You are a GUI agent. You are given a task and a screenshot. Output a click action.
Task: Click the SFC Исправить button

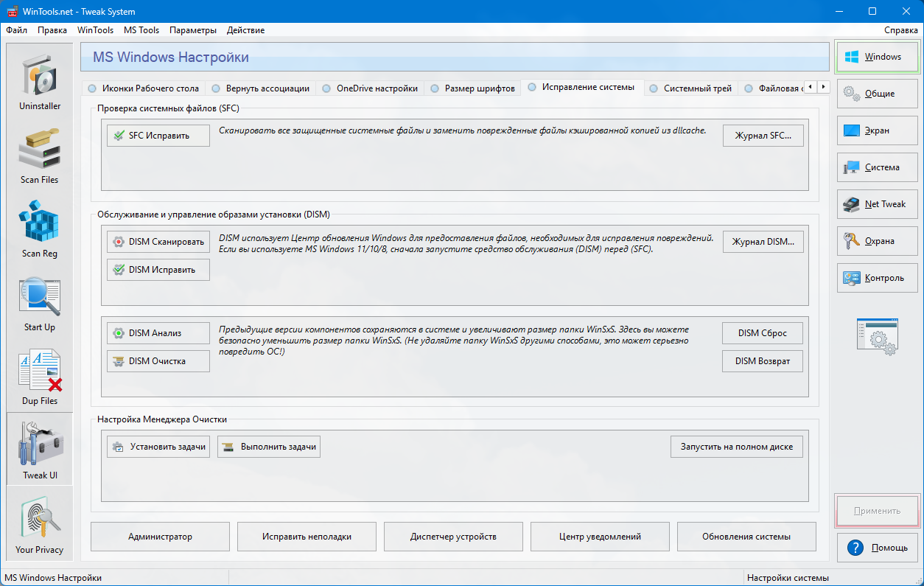158,136
